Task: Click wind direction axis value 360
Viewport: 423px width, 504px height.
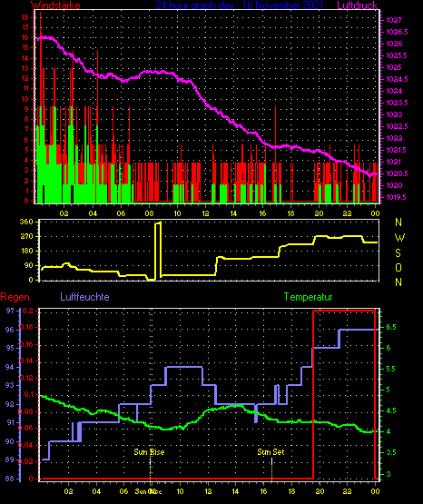Action: tap(26, 222)
